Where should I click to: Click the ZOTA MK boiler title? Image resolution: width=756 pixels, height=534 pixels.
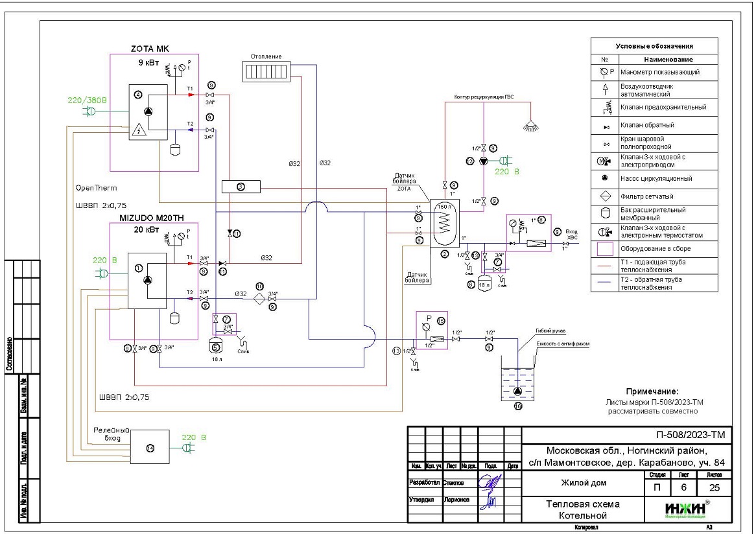[150, 50]
